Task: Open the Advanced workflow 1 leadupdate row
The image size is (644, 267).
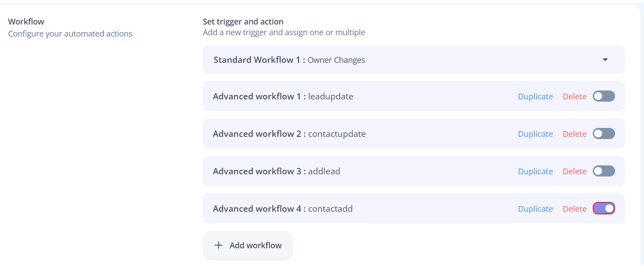Action: pos(414,96)
